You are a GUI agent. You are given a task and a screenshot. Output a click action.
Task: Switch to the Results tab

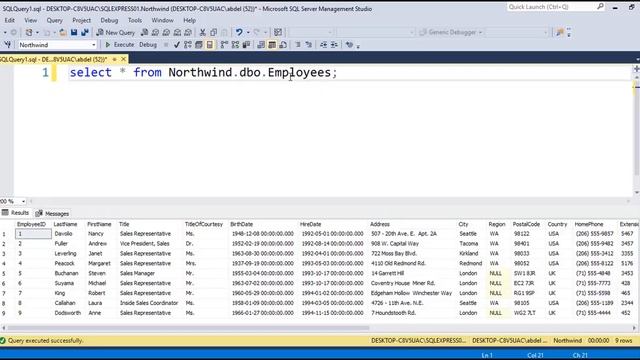16,213
